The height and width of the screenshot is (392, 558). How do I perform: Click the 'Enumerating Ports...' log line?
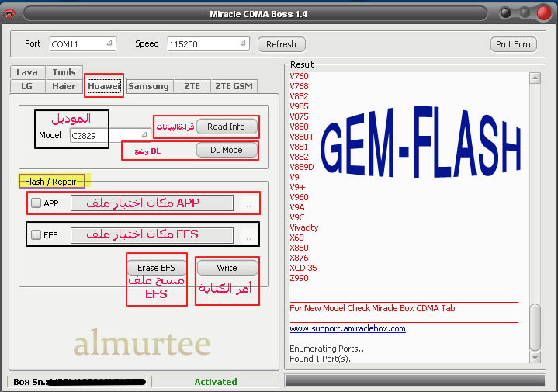328,349
